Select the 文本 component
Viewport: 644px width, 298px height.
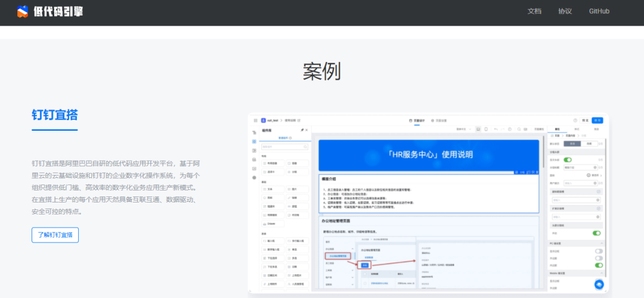273,189
